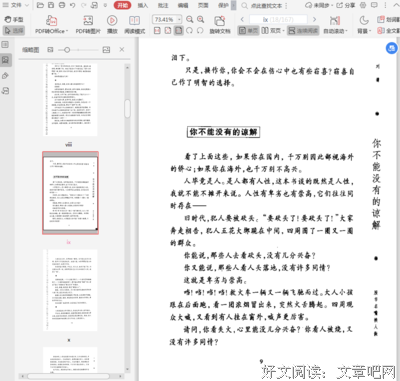Image resolution: width=400 pixels, height=381 pixels.
Task: Select the 手型 hand tool
Action: (x=14, y=19)
